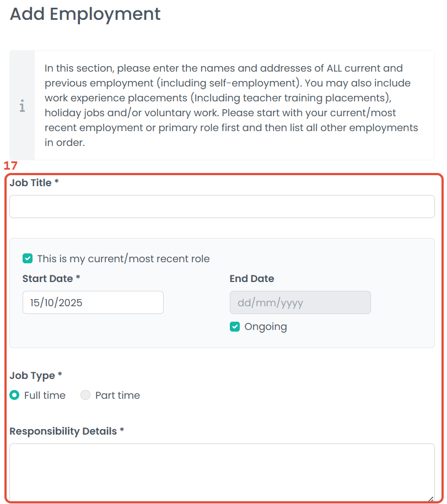Focus the Responsibility Details text area

click(222, 471)
